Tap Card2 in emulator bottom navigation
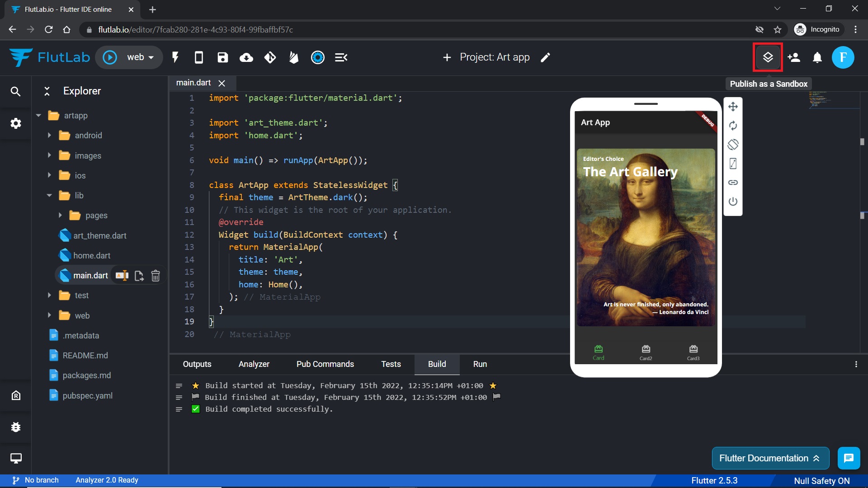This screenshot has height=488, width=868. [x=646, y=352]
